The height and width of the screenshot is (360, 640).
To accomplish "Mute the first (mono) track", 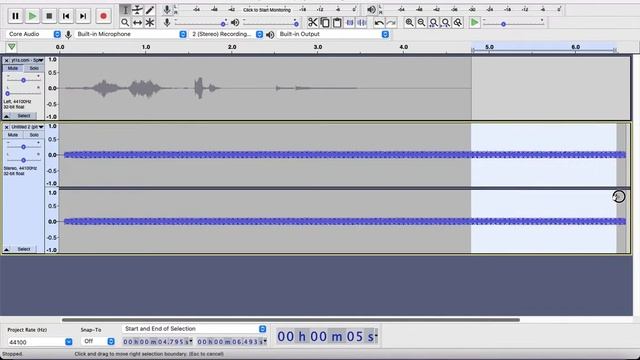I will pyautogui.click(x=13, y=68).
